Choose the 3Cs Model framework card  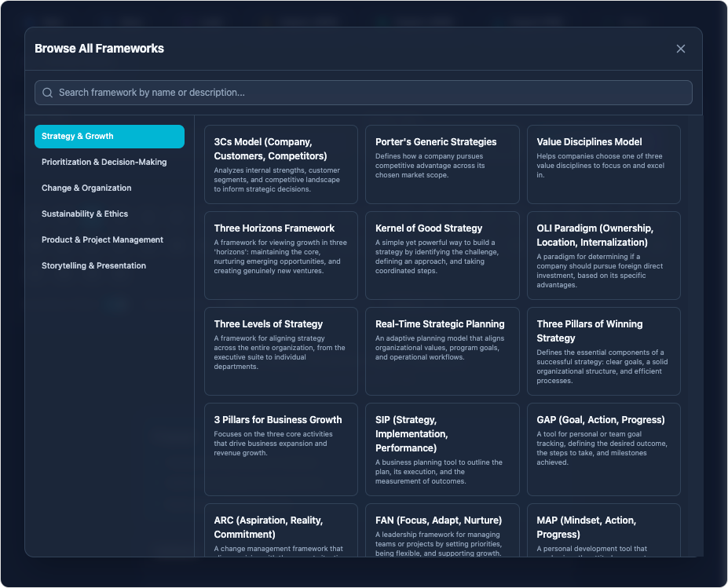coord(280,164)
